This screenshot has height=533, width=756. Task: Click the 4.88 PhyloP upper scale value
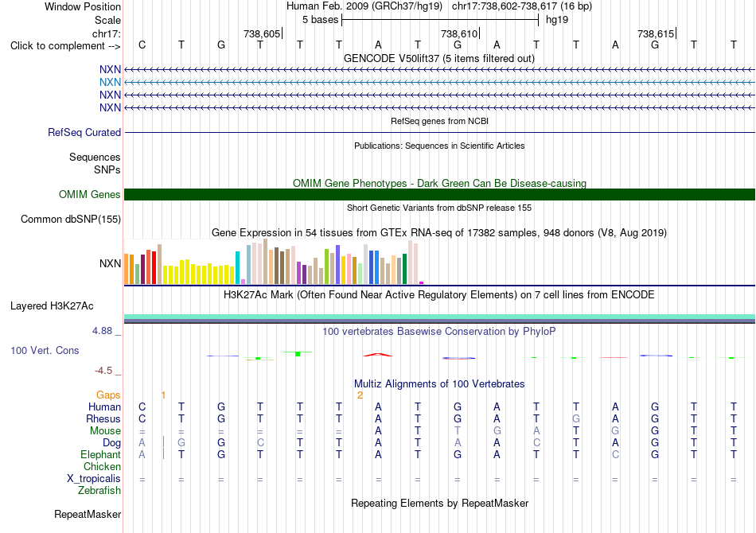pos(102,331)
